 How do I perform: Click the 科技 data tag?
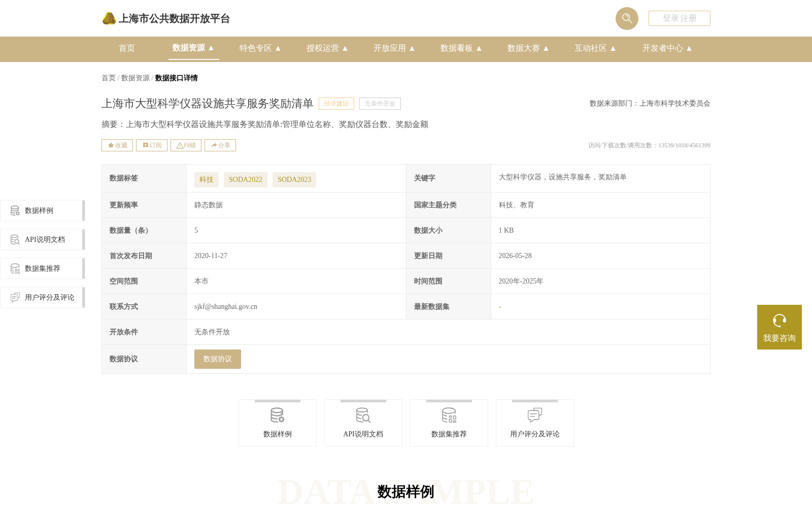(207, 180)
